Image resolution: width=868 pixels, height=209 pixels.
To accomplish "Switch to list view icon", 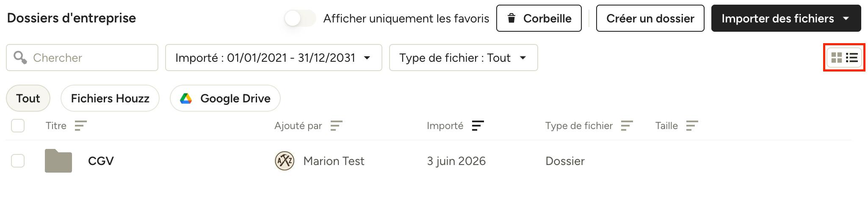I will click(x=852, y=58).
